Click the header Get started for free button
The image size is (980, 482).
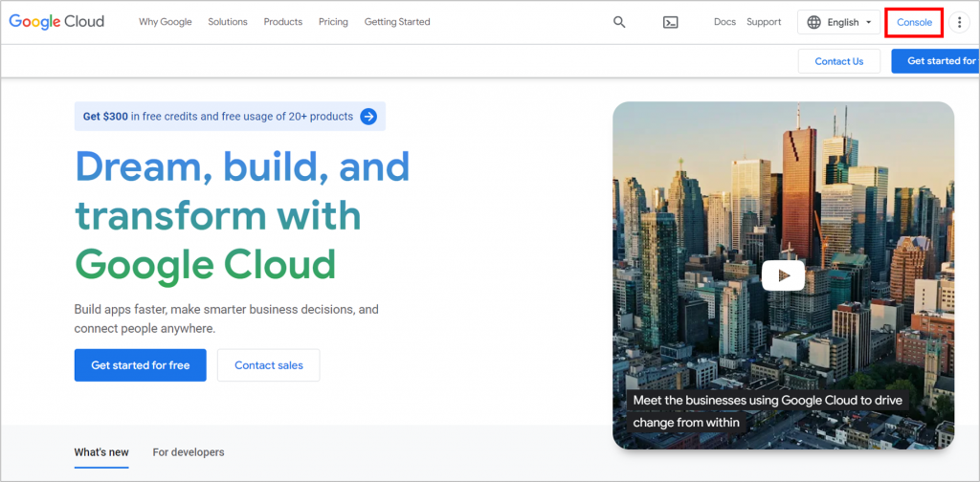pyautogui.click(x=936, y=61)
